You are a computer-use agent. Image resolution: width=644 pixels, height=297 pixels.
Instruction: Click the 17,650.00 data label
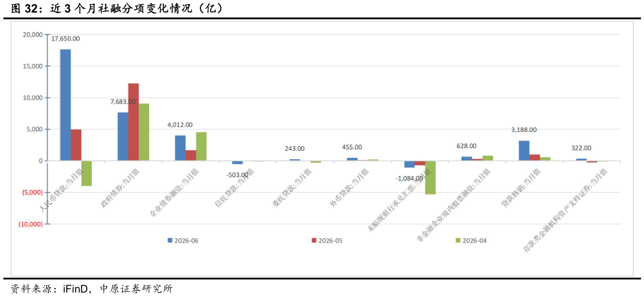(65, 38)
